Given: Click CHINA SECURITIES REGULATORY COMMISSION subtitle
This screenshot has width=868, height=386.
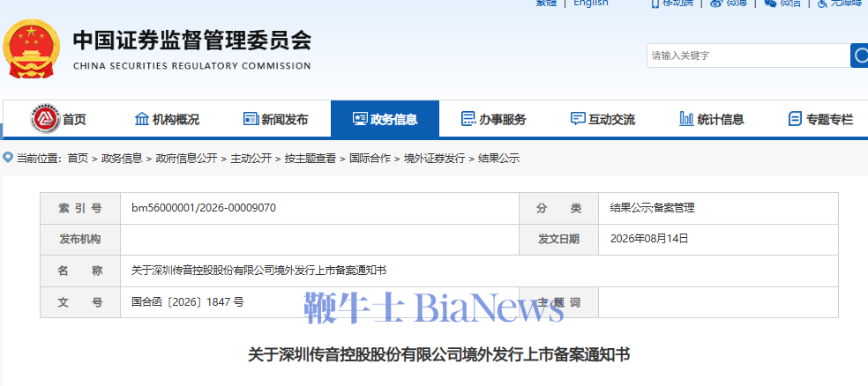Looking at the screenshot, I should 192,66.
